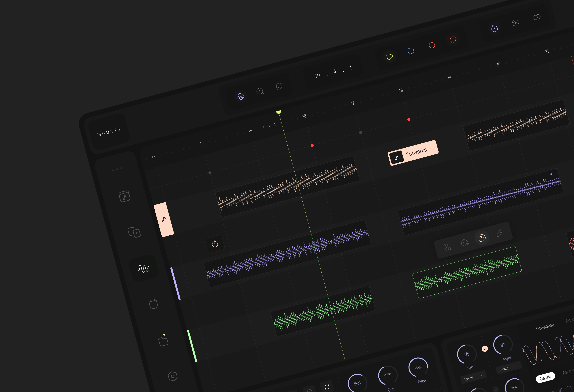
Task: Click bar 18 on the timeline ruler
Action: click(401, 91)
